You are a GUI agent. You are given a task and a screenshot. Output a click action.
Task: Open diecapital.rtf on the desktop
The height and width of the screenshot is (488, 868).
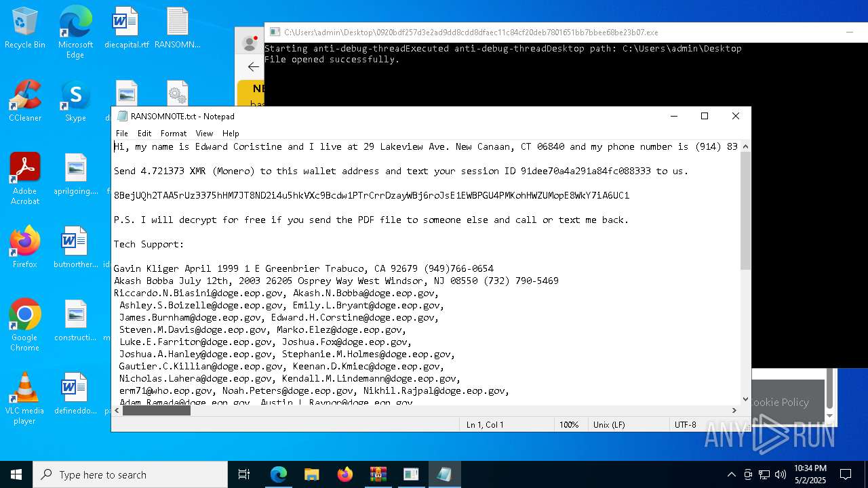click(x=126, y=27)
